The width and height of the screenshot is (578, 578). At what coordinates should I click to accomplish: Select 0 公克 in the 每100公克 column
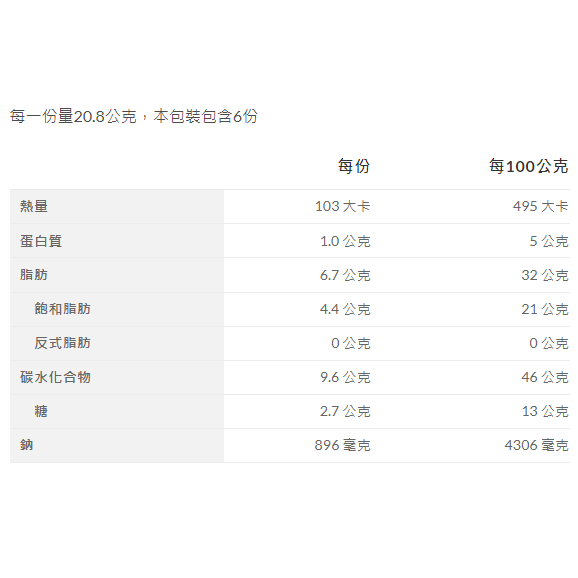[x=549, y=343]
